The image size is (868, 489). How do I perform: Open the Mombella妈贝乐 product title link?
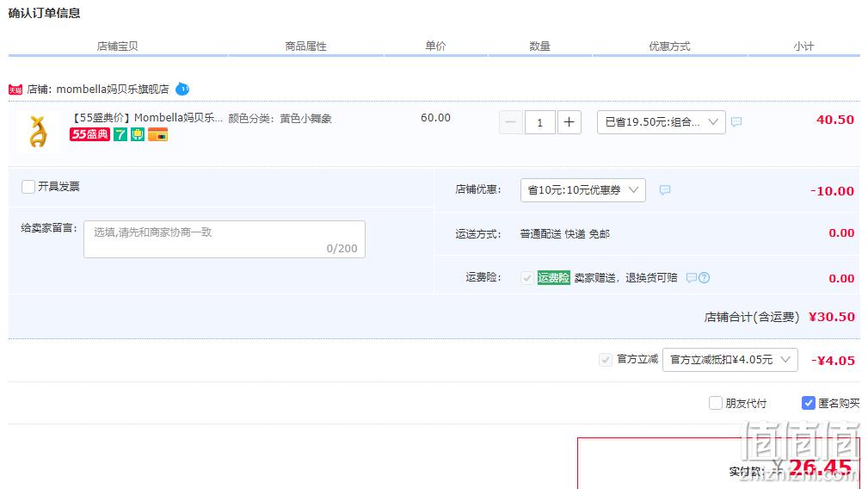coord(147,118)
